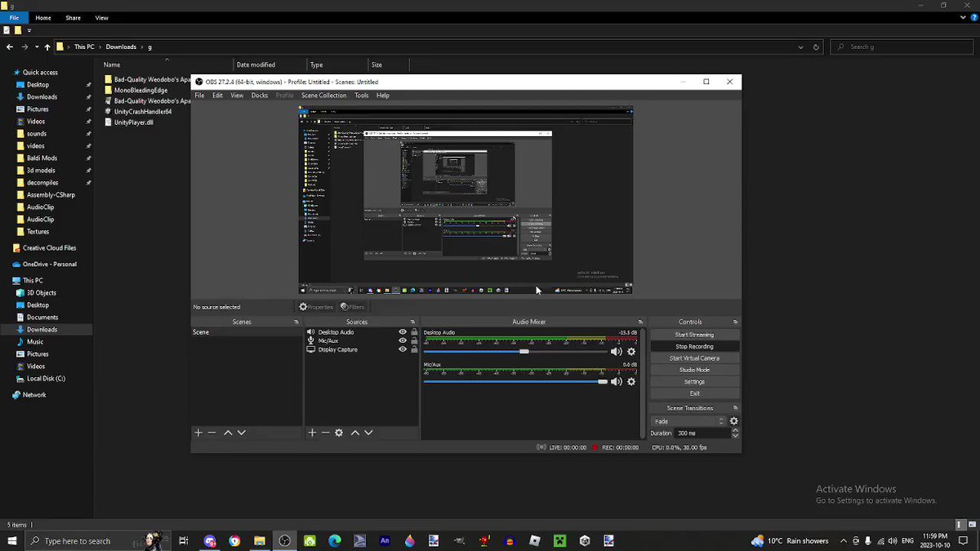Increase transition duration with stepper arrow
Image resolution: width=980 pixels, height=551 pixels.
point(735,430)
